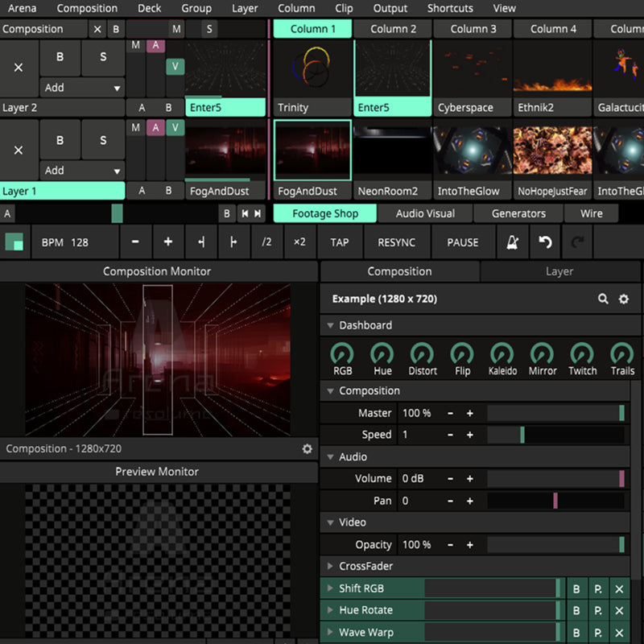Click the Kaleido dashboard knob
644x644 pixels.
(x=502, y=353)
